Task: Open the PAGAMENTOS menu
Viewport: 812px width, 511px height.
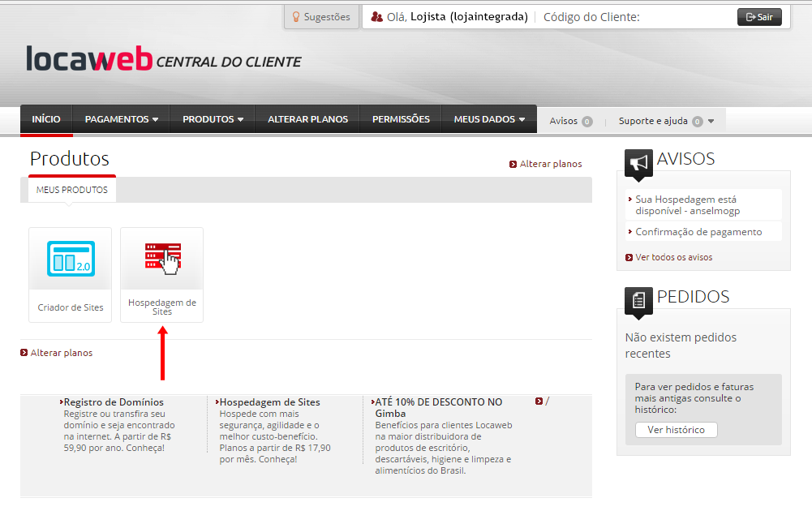Action: (x=121, y=119)
